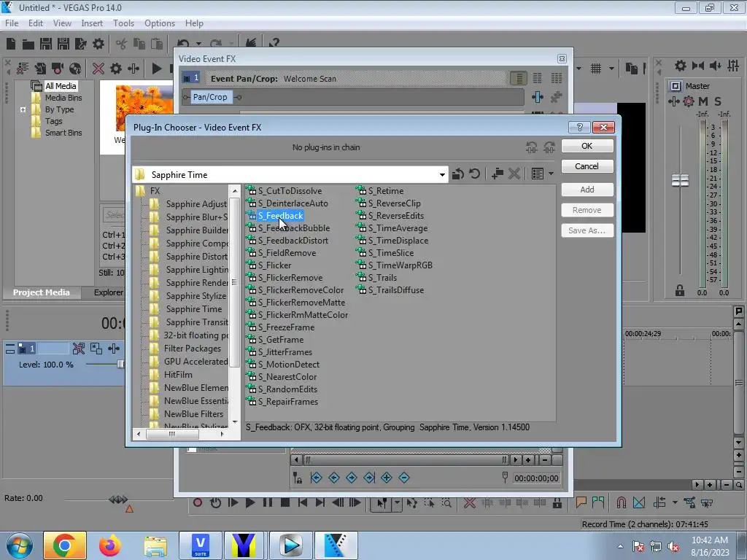Click the Add button
This screenshot has width=747, height=560.
(x=587, y=190)
